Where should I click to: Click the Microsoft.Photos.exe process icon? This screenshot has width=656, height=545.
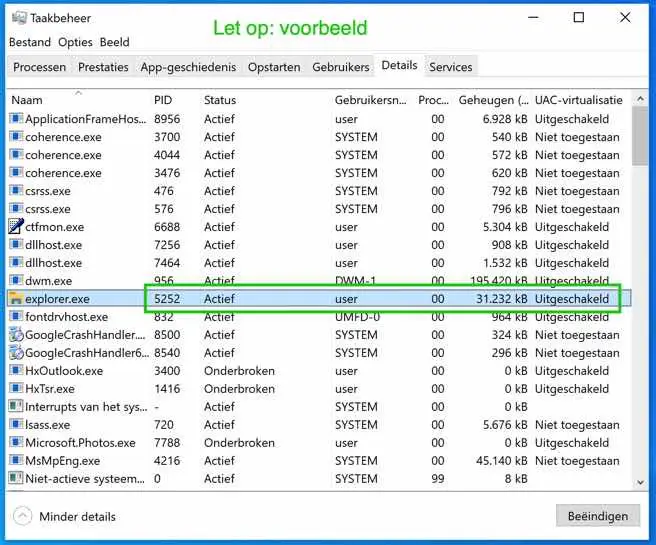(x=16, y=442)
